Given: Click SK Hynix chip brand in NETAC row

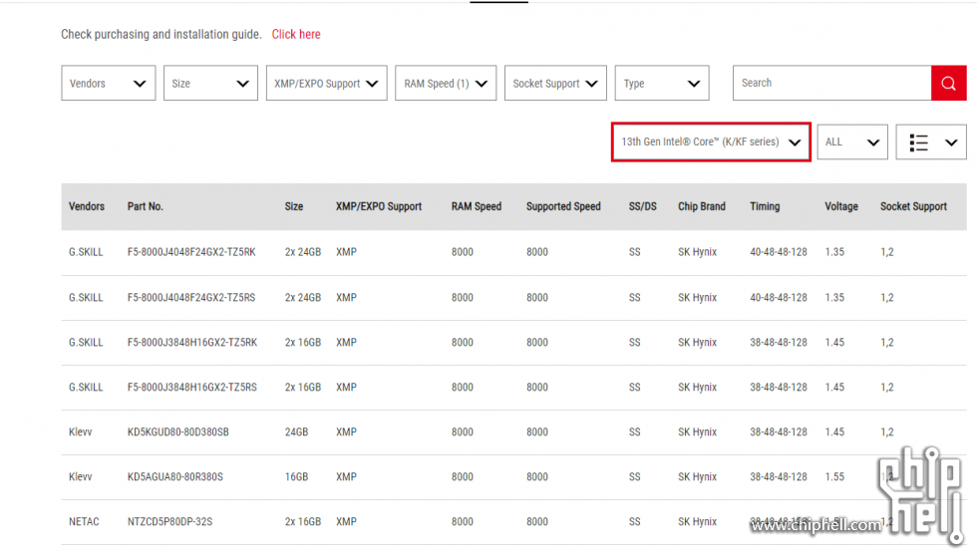Looking at the screenshot, I should click(697, 521).
